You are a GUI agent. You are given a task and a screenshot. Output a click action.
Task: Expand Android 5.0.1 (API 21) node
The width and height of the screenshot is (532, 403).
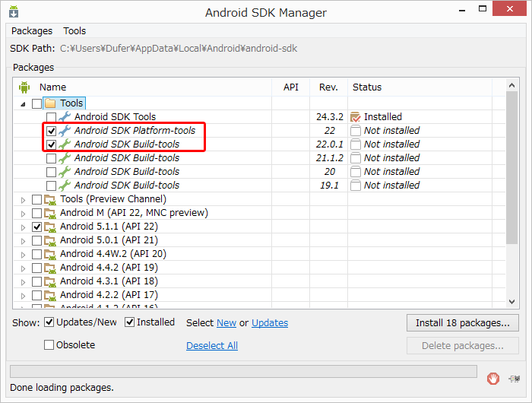point(23,241)
